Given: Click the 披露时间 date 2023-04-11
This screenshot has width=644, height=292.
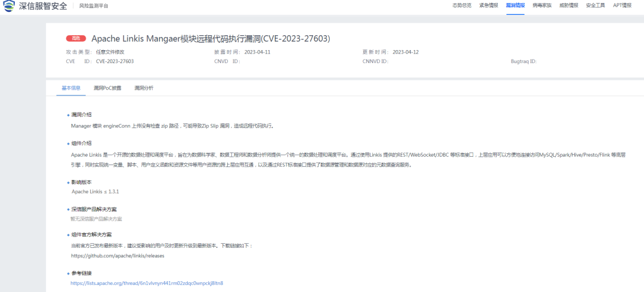Looking at the screenshot, I should tap(258, 52).
